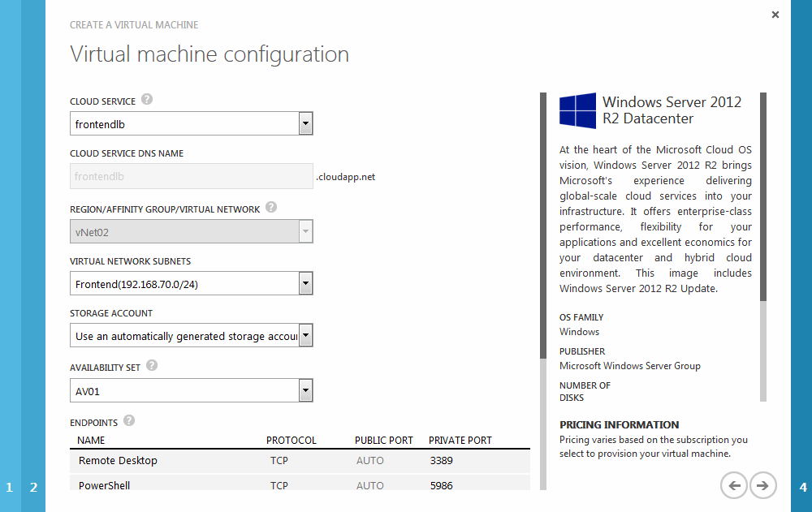
Task: Close the Create a Virtual Machine dialog
Action: (775, 15)
